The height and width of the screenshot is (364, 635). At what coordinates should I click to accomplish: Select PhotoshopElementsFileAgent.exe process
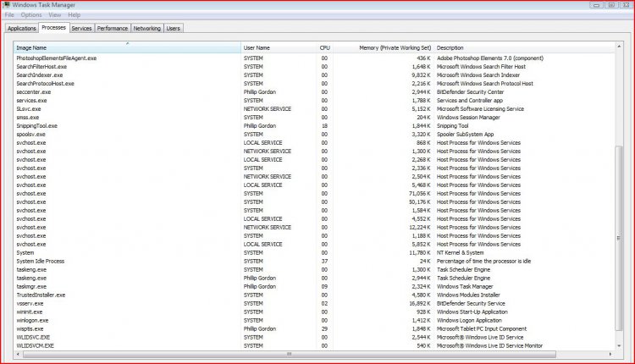click(314, 58)
